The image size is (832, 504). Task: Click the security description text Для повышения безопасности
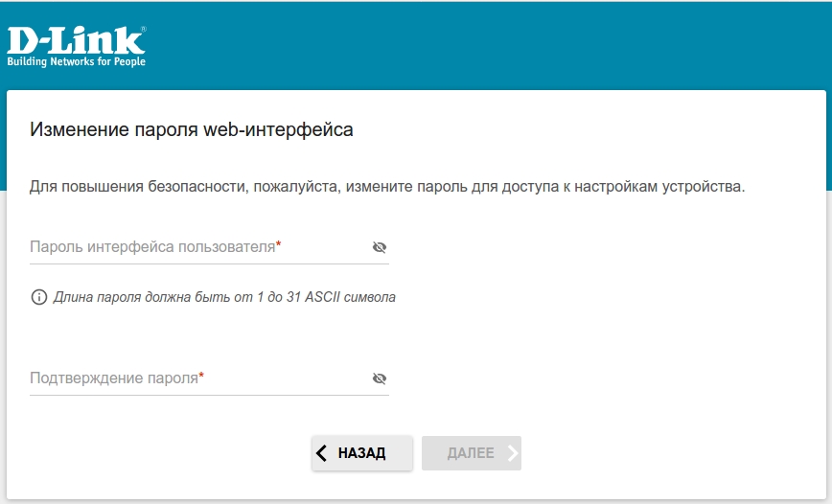pyautogui.click(x=386, y=186)
